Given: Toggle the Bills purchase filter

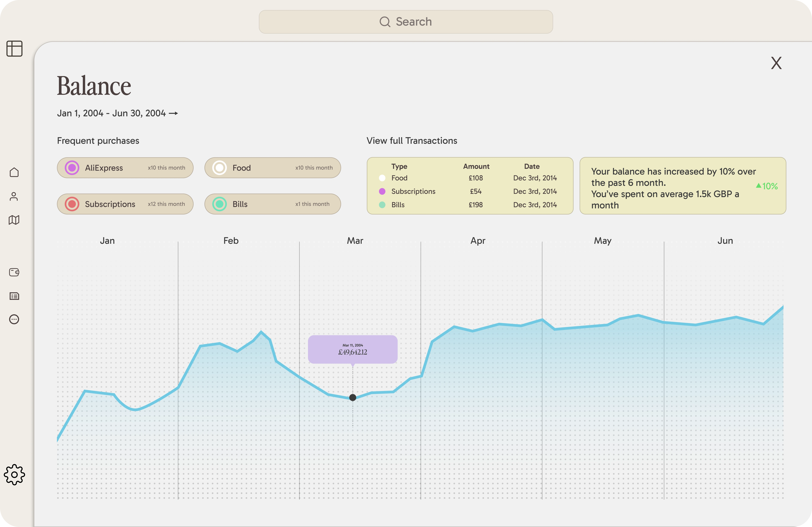Looking at the screenshot, I should (272, 204).
